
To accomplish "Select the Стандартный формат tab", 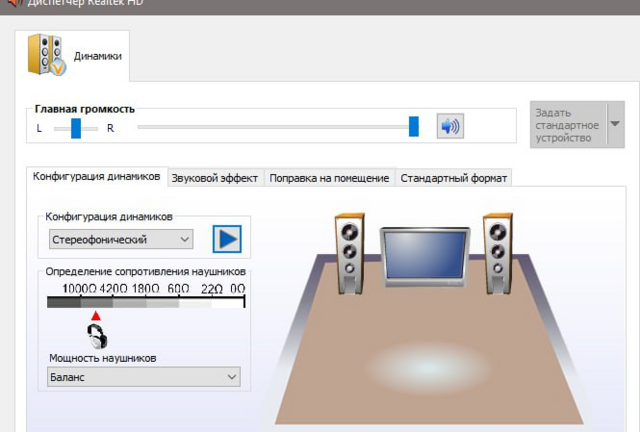I will pos(454,178).
